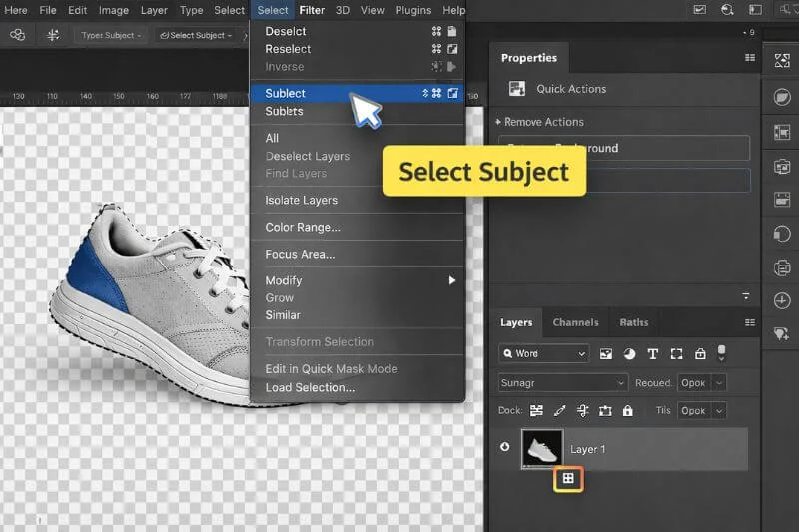Click the circled plus icon in right strip
Image resolution: width=799 pixels, height=532 pixels.
[782, 300]
